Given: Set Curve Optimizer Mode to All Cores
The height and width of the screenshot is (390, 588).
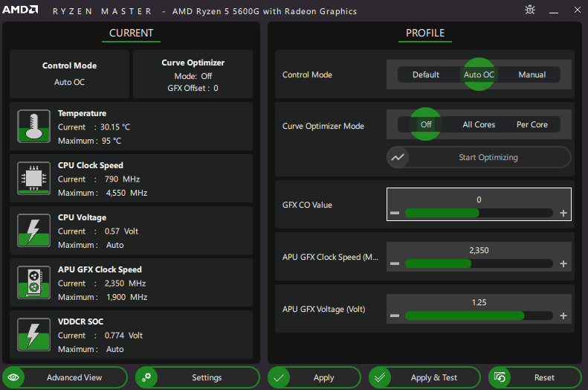Looking at the screenshot, I should pyautogui.click(x=479, y=124).
